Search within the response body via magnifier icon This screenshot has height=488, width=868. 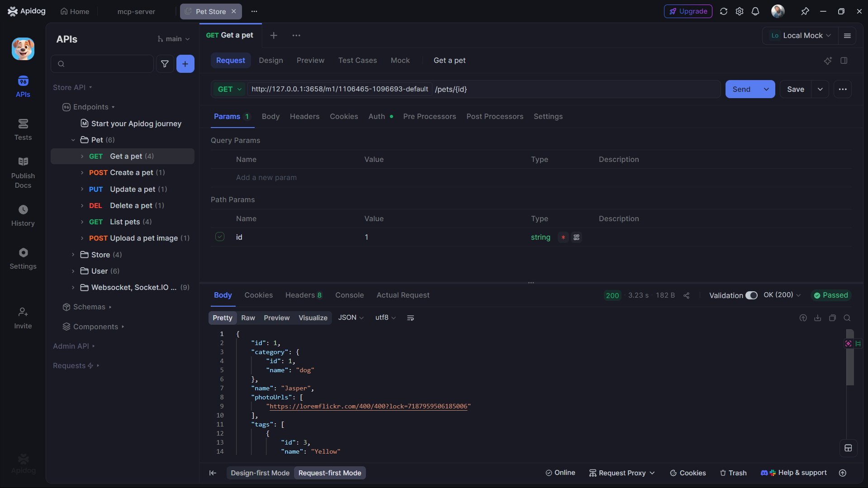(x=847, y=318)
